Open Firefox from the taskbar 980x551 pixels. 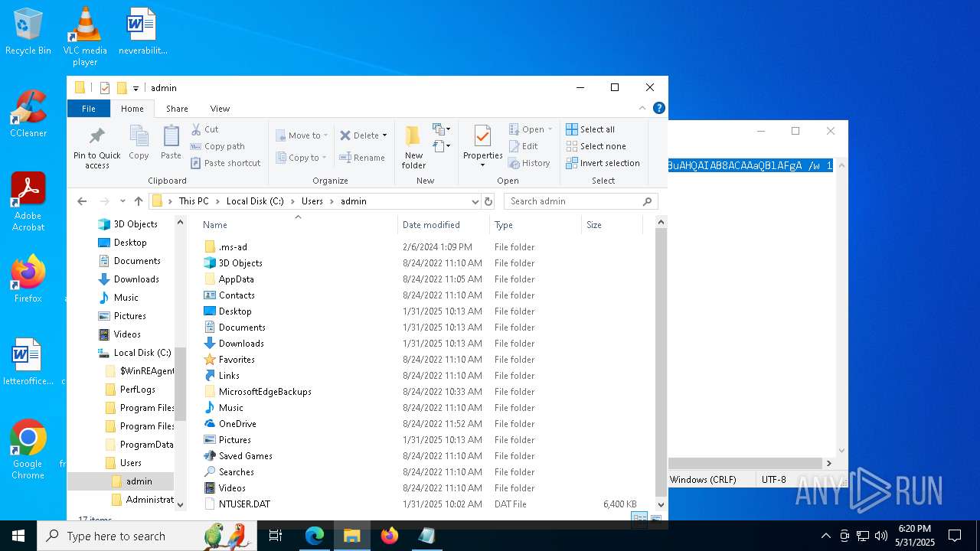390,536
